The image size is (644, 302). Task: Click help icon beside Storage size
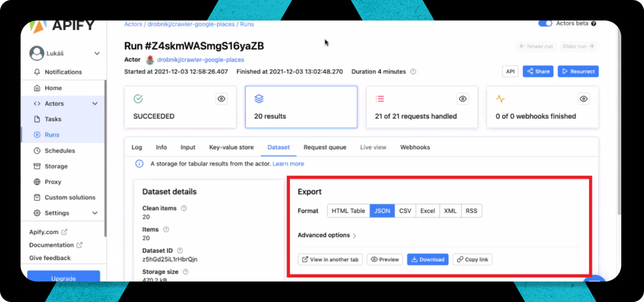pos(185,272)
